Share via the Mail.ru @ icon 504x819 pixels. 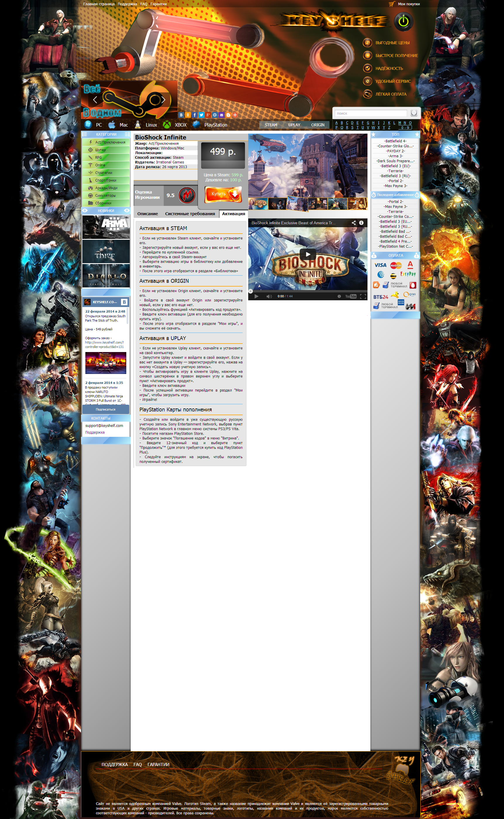coord(215,115)
